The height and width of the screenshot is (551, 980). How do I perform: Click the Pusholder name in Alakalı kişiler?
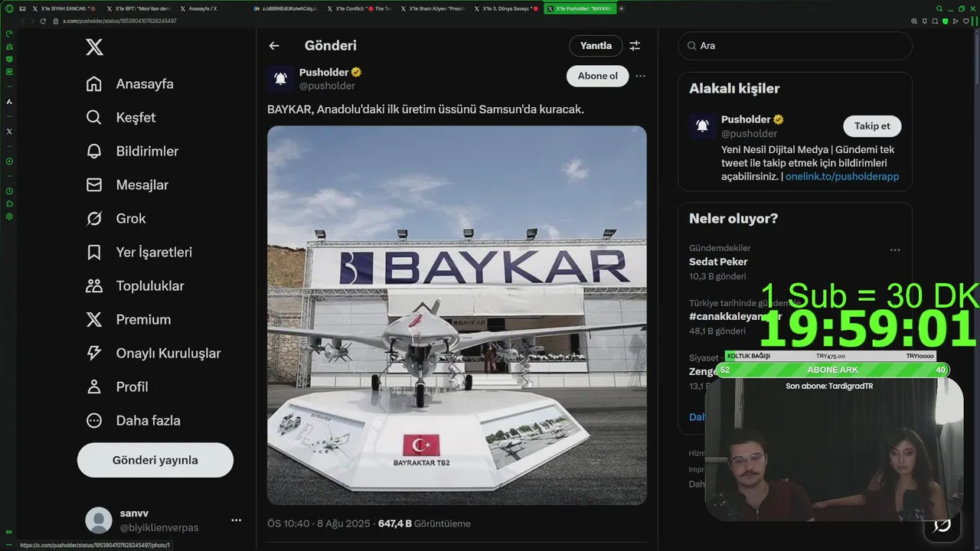(746, 119)
